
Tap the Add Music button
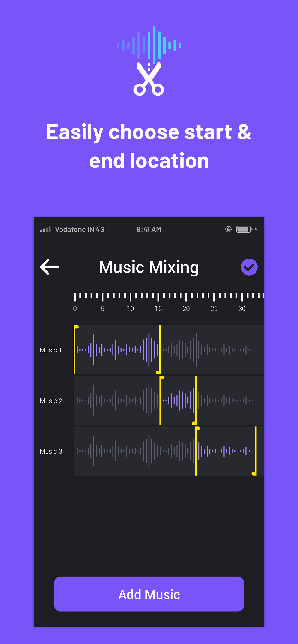[x=149, y=594]
